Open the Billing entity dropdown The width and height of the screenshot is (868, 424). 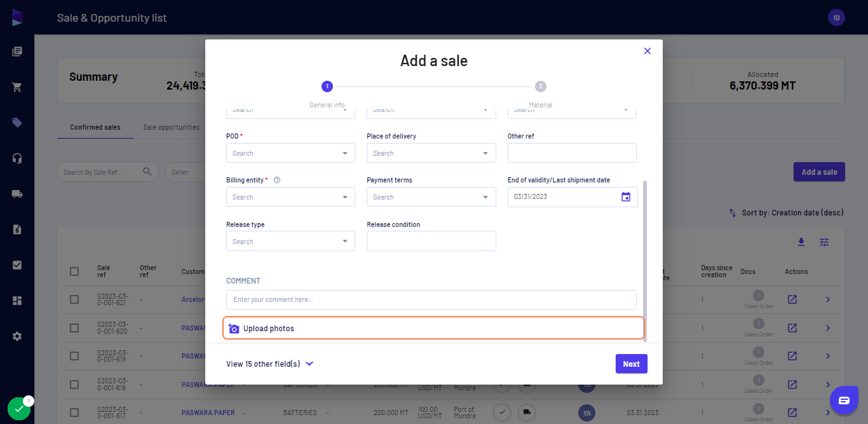click(290, 197)
